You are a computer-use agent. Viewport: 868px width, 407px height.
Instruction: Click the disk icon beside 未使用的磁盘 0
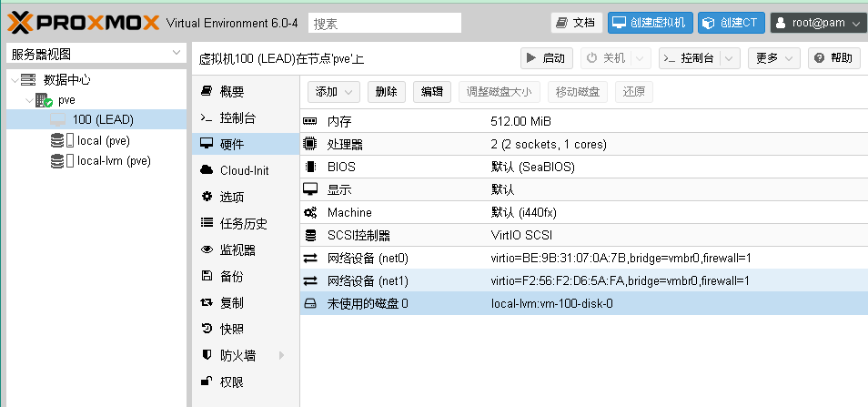[310, 303]
